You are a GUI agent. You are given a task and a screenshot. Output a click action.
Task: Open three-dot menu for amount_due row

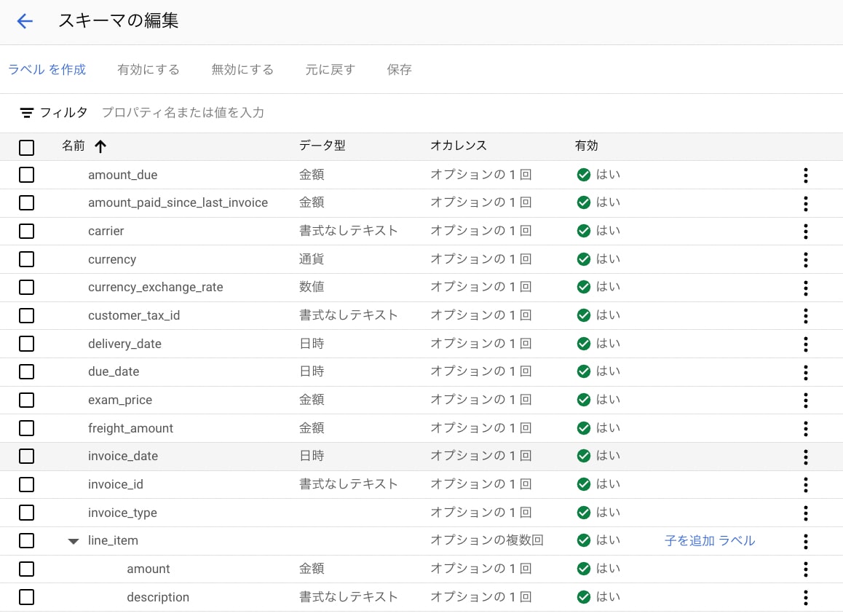tap(805, 175)
